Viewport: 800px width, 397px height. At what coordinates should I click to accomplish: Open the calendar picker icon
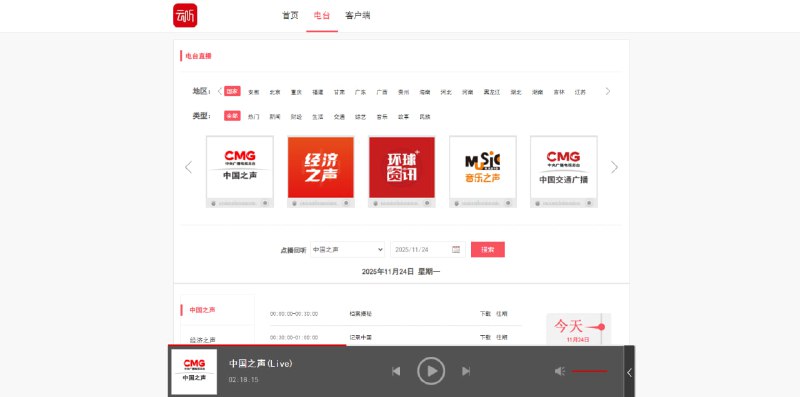[x=456, y=250]
